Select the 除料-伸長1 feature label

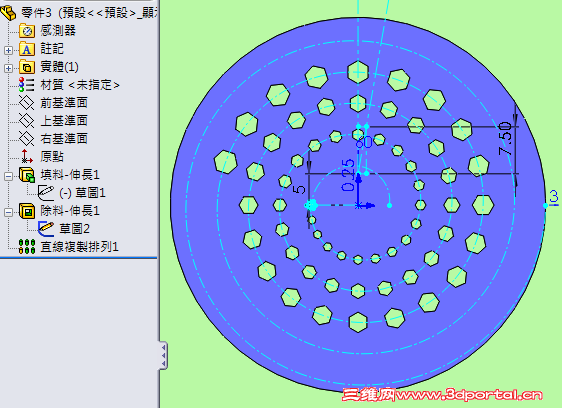pyautogui.click(x=70, y=211)
